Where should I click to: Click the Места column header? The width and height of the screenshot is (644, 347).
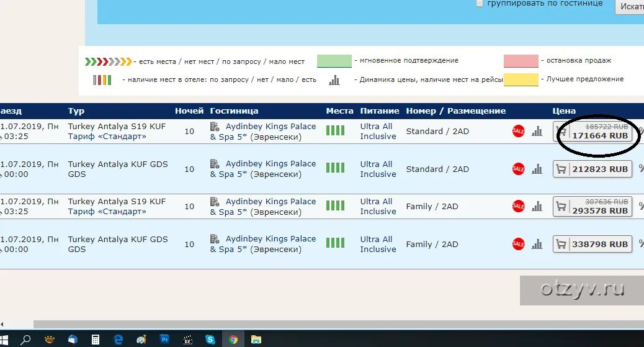click(339, 110)
